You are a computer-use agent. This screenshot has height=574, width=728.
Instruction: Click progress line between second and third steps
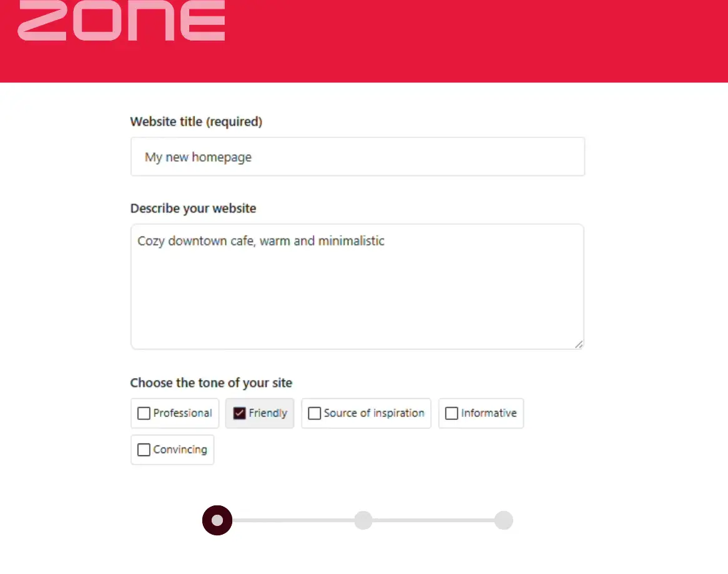pos(433,520)
